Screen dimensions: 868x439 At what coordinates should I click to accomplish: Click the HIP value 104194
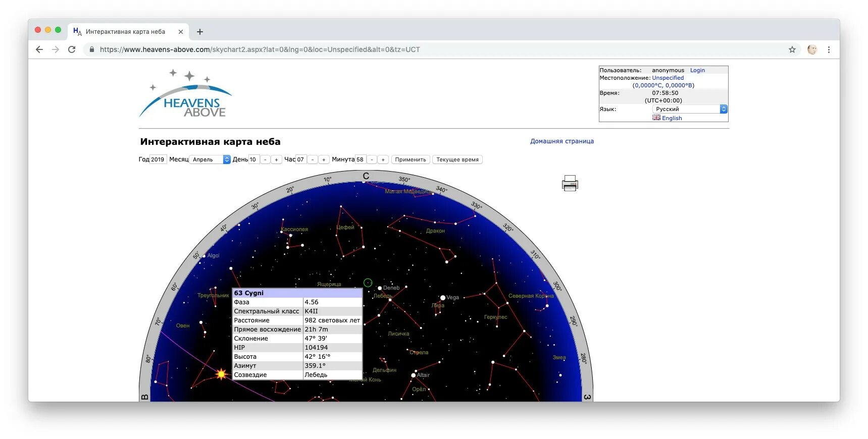(316, 348)
